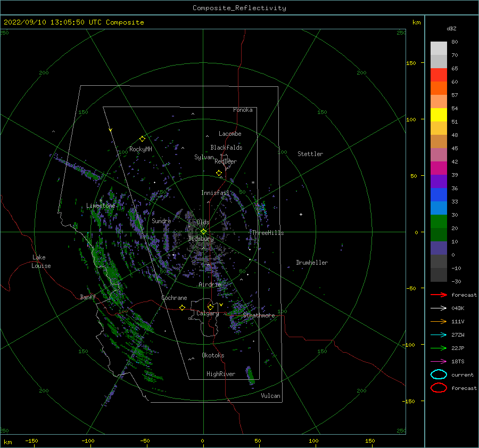This screenshot has height=448, width=479.
Task: Select the bright green 20-30 dBZ swatch
Action: click(x=439, y=222)
